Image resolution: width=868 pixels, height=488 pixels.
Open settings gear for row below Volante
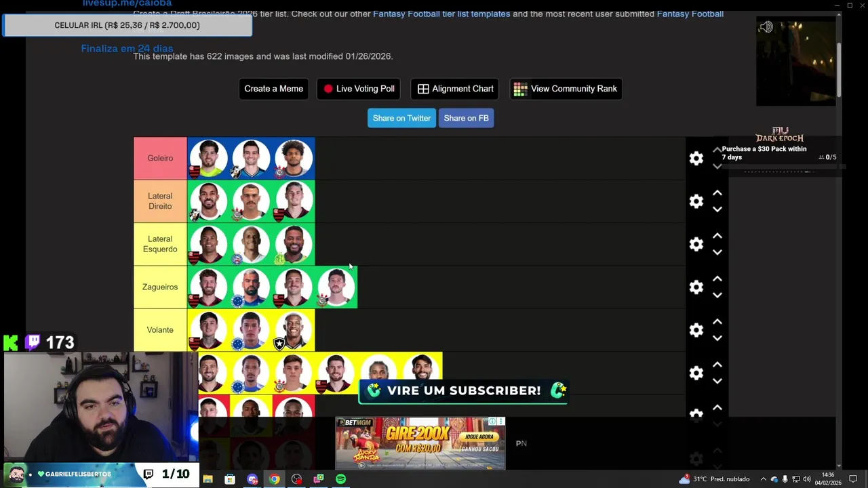click(696, 373)
